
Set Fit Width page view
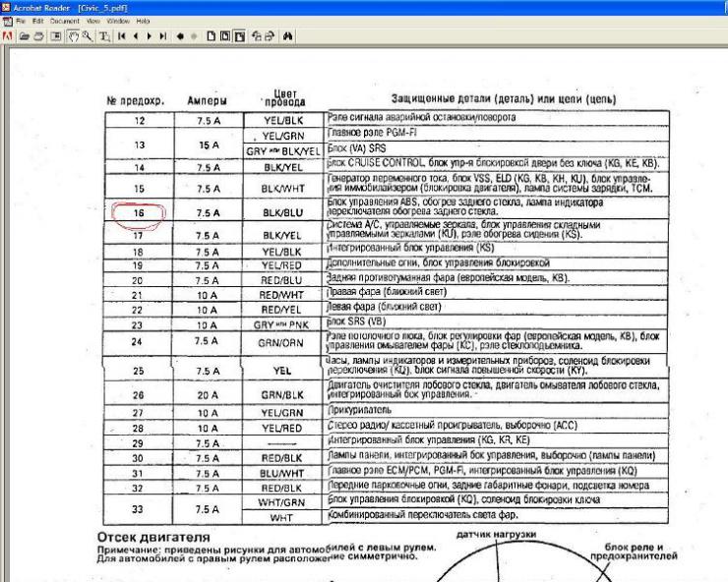[x=240, y=36]
